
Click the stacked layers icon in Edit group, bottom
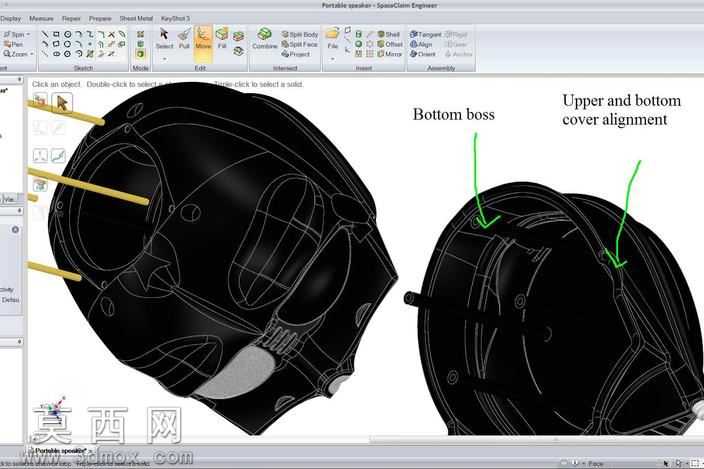(x=239, y=51)
